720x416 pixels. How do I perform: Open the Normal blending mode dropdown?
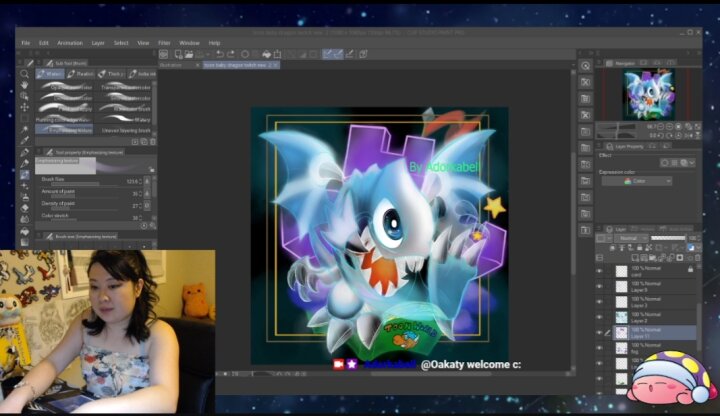click(x=631, y=238)
